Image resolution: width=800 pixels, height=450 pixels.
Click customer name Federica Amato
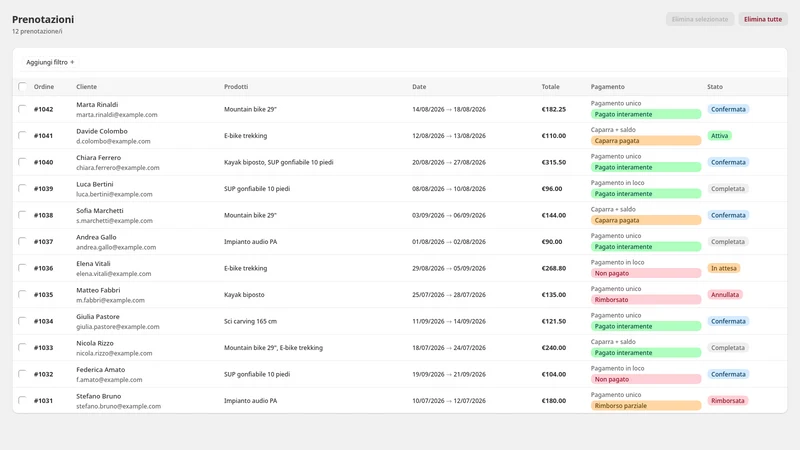tap(101, 370)
